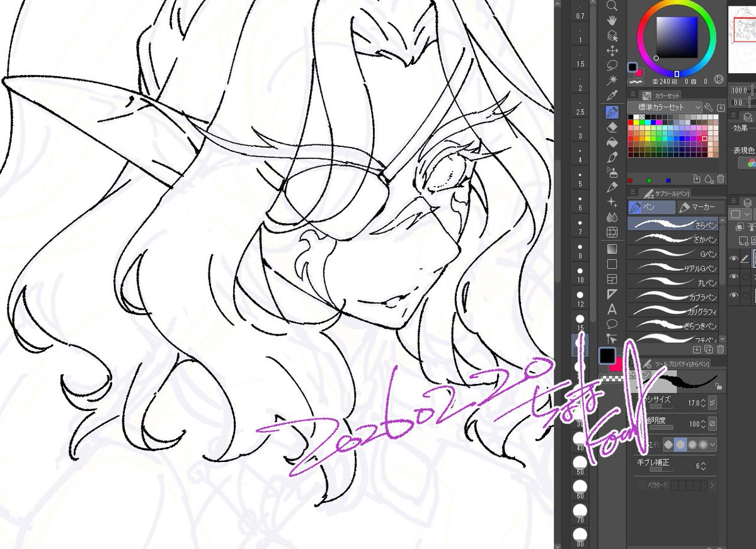Duplicate the current sub tool
The image size is (756, 549).
[709, 349]
